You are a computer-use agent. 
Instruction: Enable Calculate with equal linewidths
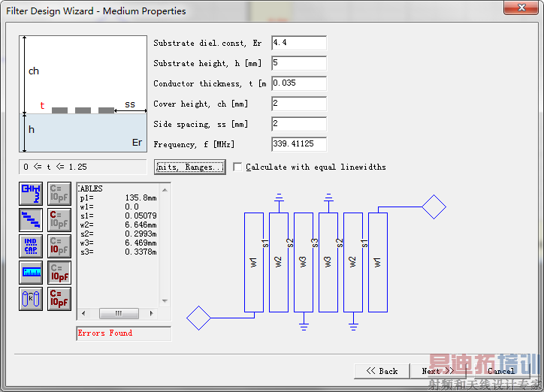pyautogui.click(x=237, y=167)
